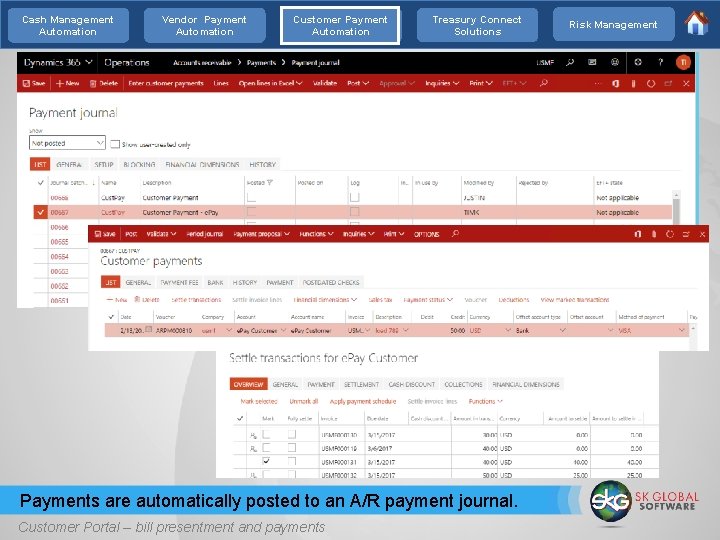Click Vendor Payment Automation button
The width and height of the screenshot is (720, 540).
coord(204,25)
